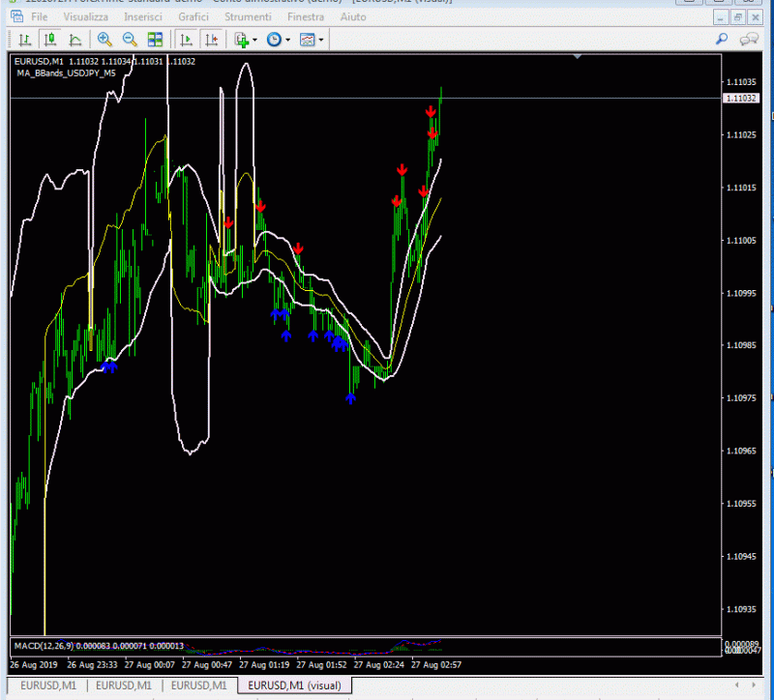This screenshot has height=700, width=774.
Task: Click the 1.11015 price axis label
Action: (x=741, y=188)
